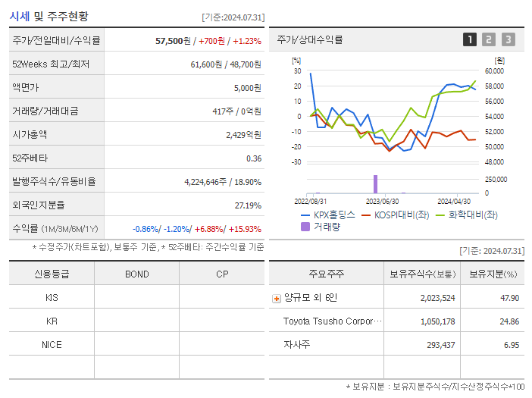
Task: Click the 57,500원 stock price value
Action: click(173, 41)
